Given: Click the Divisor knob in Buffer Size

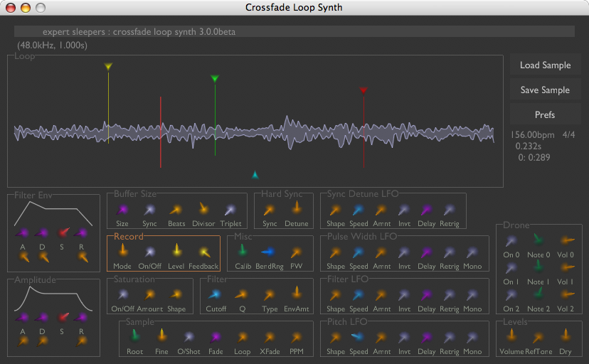Looking at the screenshot, I should point(203,208).
